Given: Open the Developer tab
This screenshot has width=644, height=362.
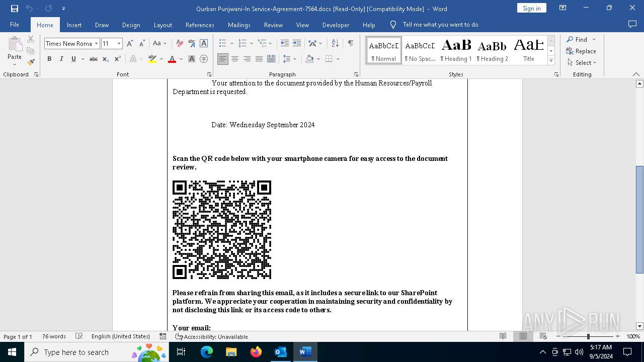Looking at the screenshot, I should 336,25.
